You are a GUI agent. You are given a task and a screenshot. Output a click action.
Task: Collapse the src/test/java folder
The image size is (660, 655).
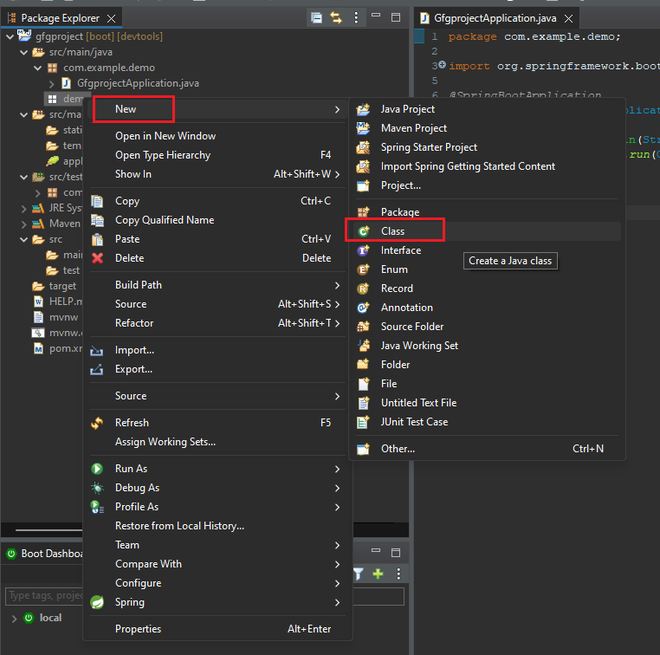click(24, 177)
